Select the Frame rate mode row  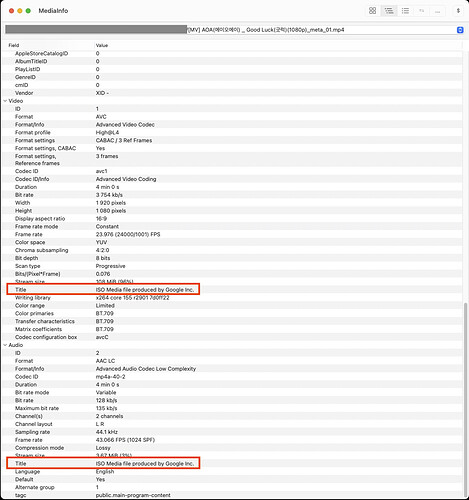pyautogui.click(x=232, y=226)
